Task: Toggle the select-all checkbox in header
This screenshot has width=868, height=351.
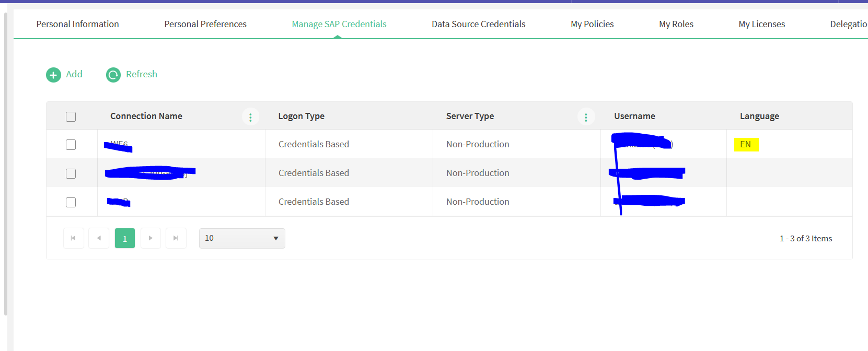Action: coord(71,116)
